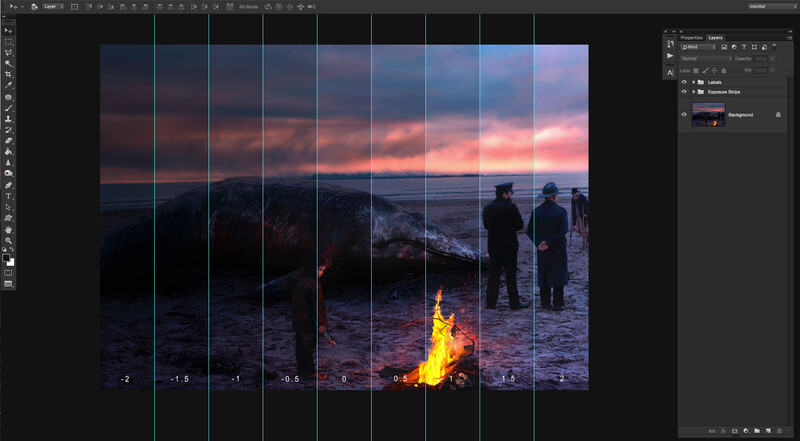This screenshot has height=441, width=800.
Task: Hide the Exposure Strips group
Action: [684, 92]
